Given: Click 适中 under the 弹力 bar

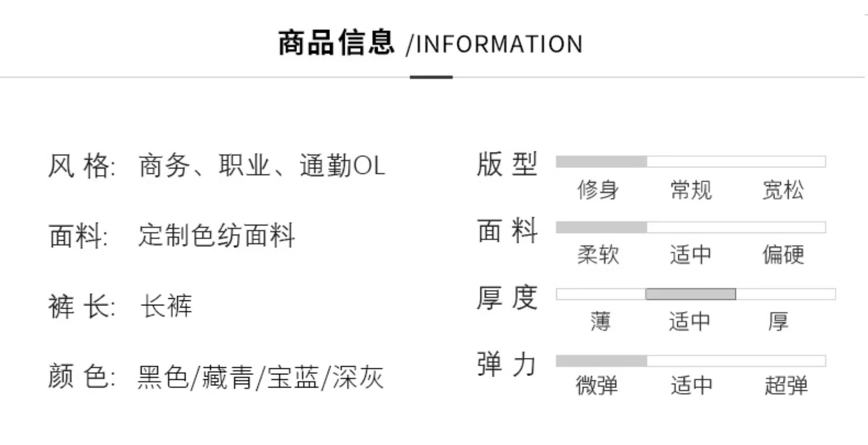Looking at the screenshot, I should click(691, 385).
